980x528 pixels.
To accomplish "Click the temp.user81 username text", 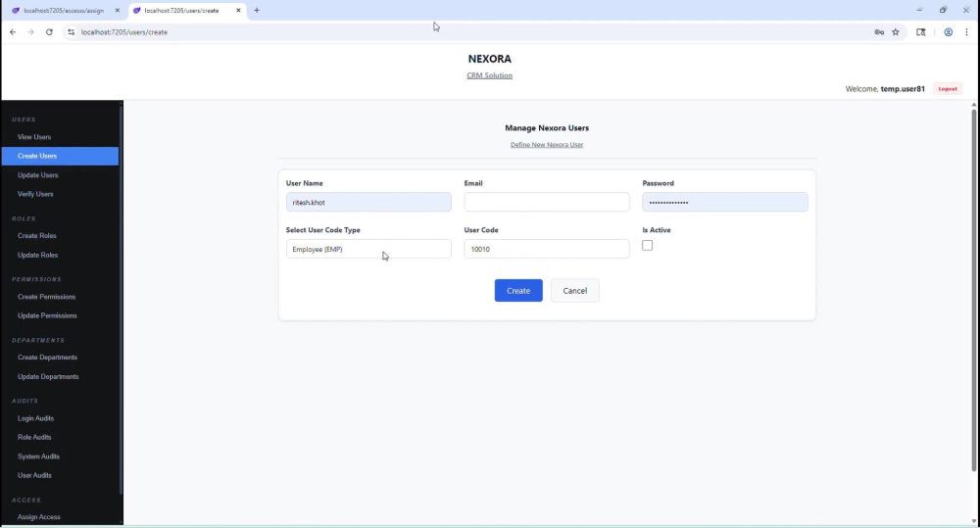I will coord(903,89).
